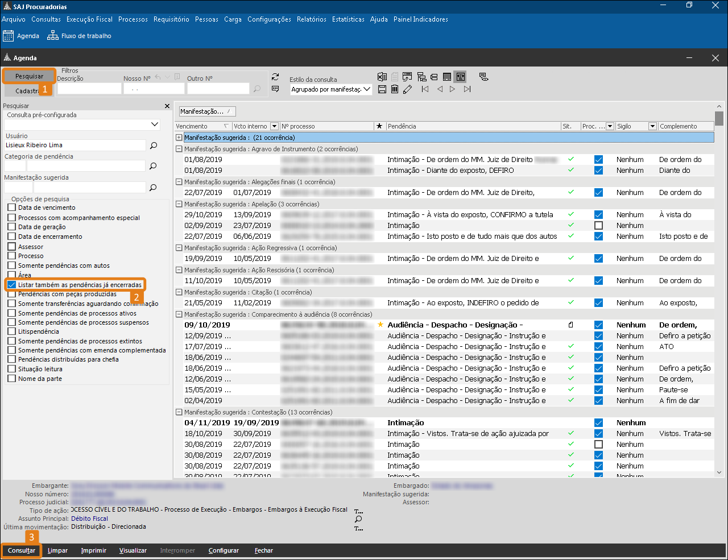Open the Consultas menu

coord(46,19)
